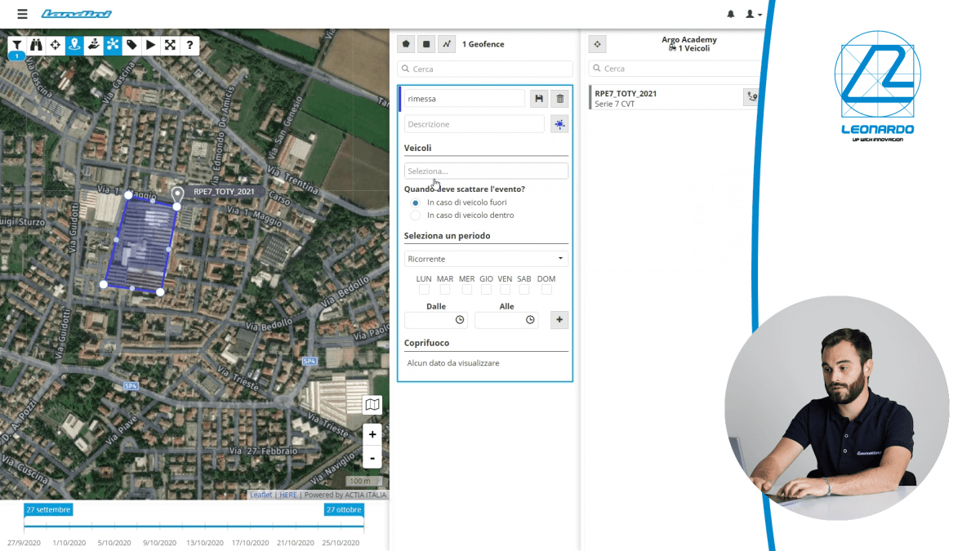This screenshot has height=551, width=980.
Task: Check the SAB day box
Action: coord(524,290)
